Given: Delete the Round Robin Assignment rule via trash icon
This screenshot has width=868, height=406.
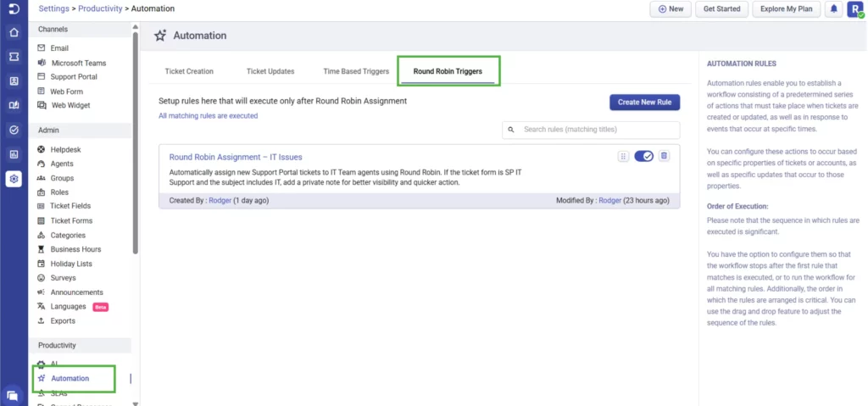Looking at the screenshot, I should (665, 156).
